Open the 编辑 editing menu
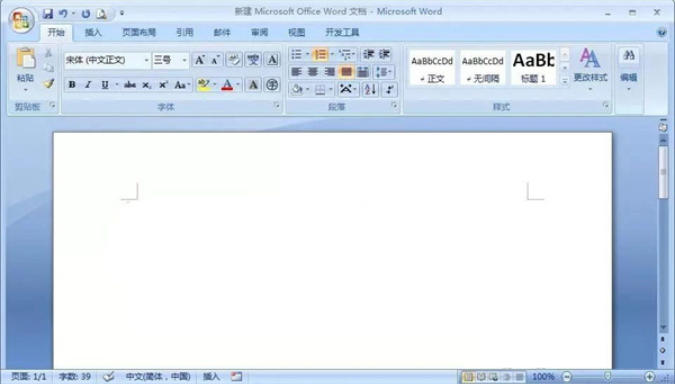This screenshot has height=384, width=675. [x=629, y=69]
